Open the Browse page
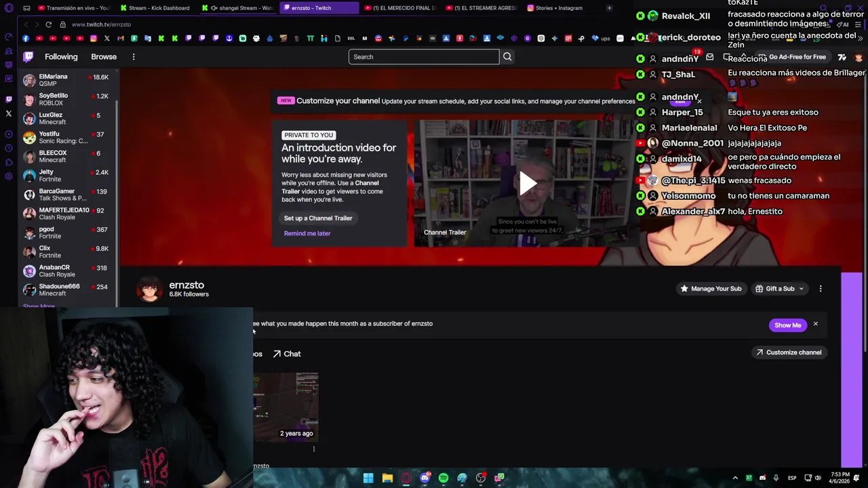868x488 pixels. tap(104, 57)
